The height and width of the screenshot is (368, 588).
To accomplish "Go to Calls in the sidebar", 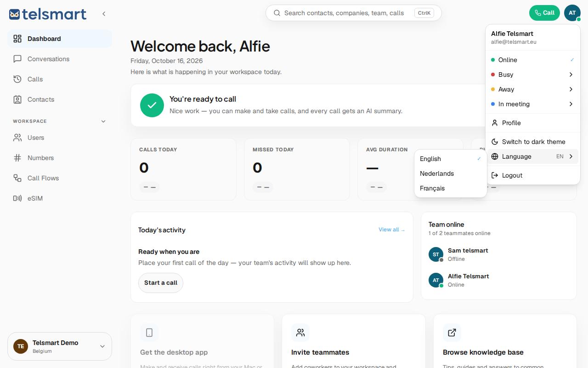I will pyautogui.click(x=60, y=79).
